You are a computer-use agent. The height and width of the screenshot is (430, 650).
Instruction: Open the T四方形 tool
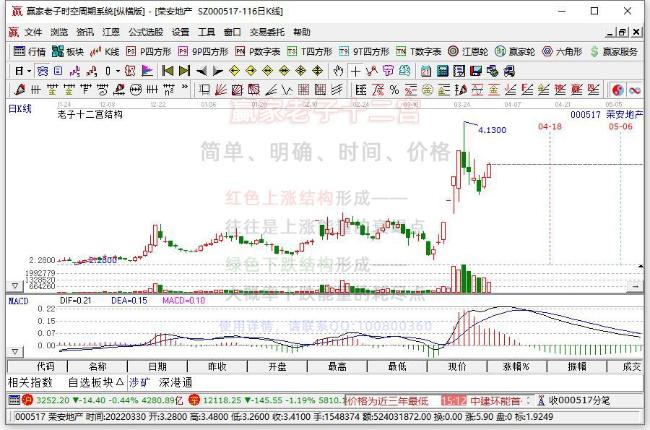tap(310, 51)
